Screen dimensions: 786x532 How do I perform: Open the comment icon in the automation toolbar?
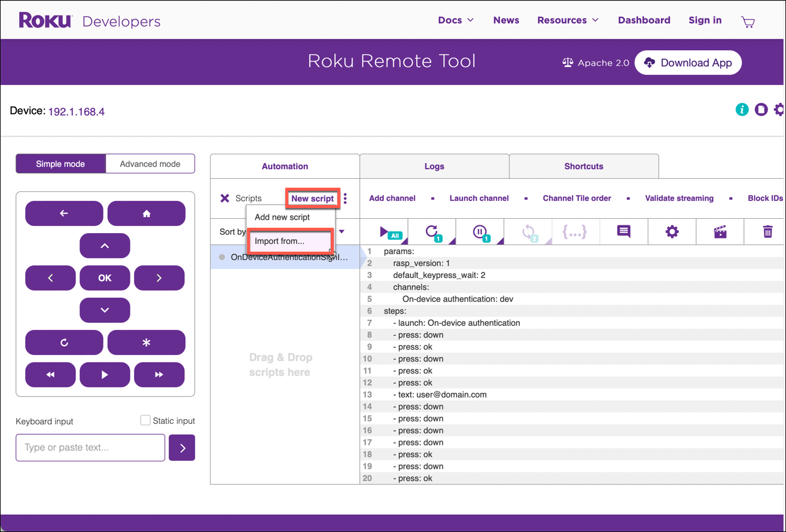coord(623,231)
